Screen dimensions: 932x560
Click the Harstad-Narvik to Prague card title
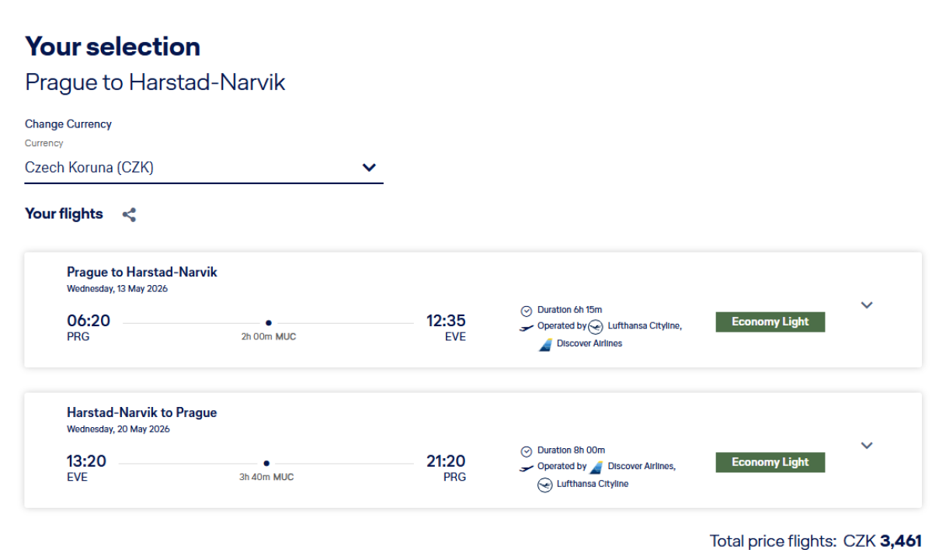(x=141, y=413)
